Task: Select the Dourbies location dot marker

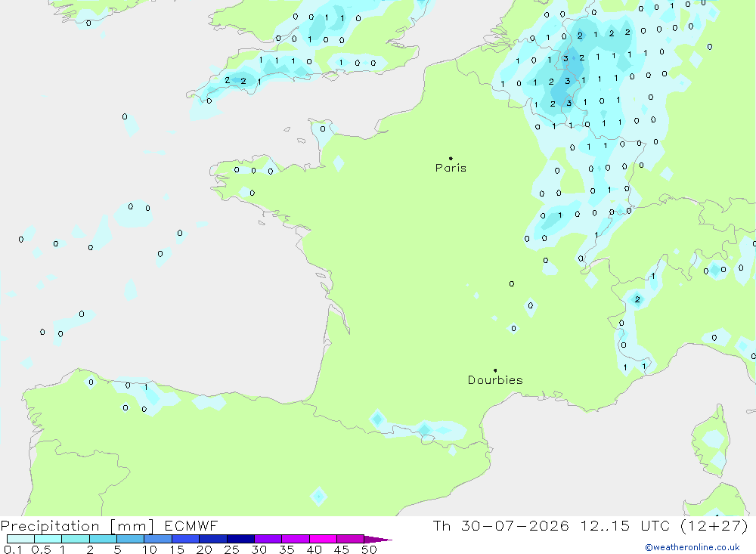Action: (495, 370)
